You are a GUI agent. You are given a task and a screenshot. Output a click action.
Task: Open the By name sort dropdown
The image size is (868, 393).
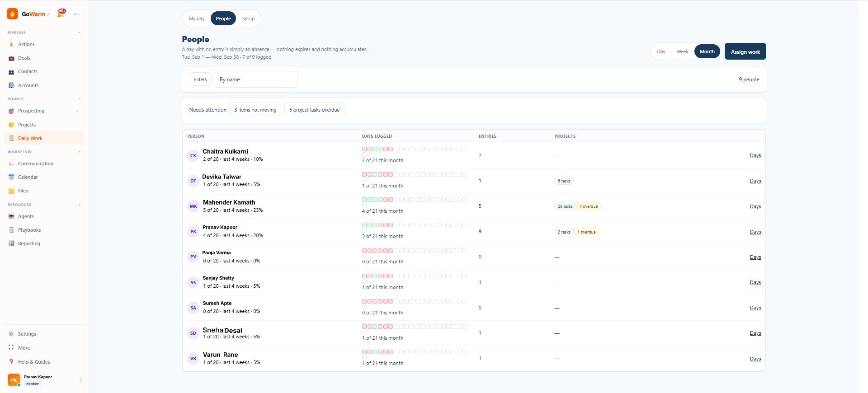256,80
